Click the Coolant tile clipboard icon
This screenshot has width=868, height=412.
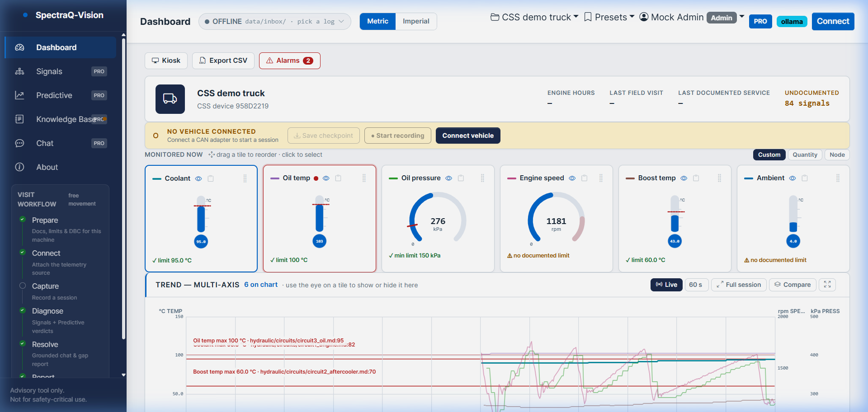211,178
